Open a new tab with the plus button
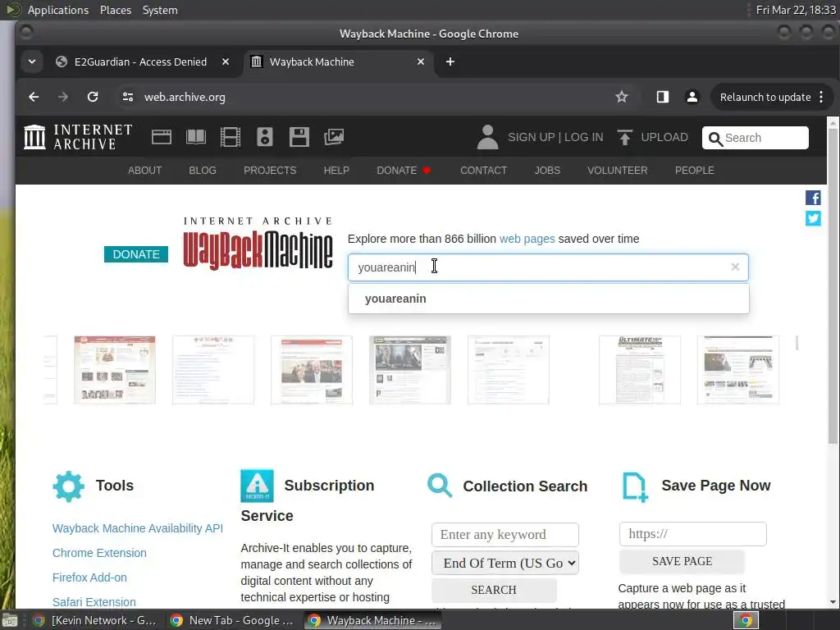Image resolution: width=840 pixels, height=630 pixels. pyautogui.click(x=450, y=62)
